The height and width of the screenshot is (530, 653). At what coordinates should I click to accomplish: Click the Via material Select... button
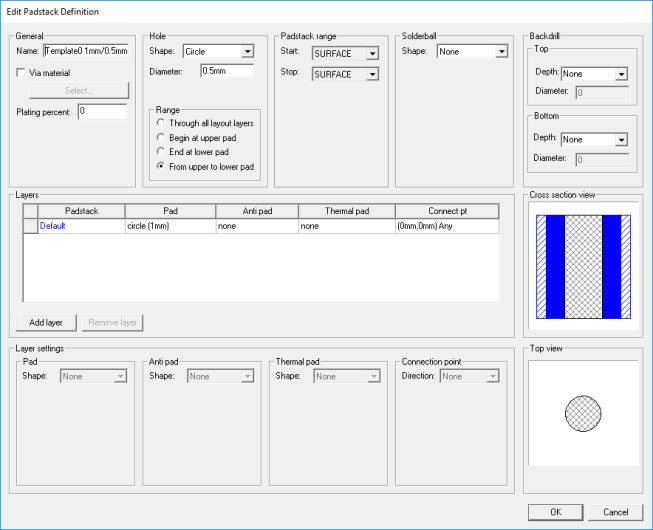click(x=79, y=91)
